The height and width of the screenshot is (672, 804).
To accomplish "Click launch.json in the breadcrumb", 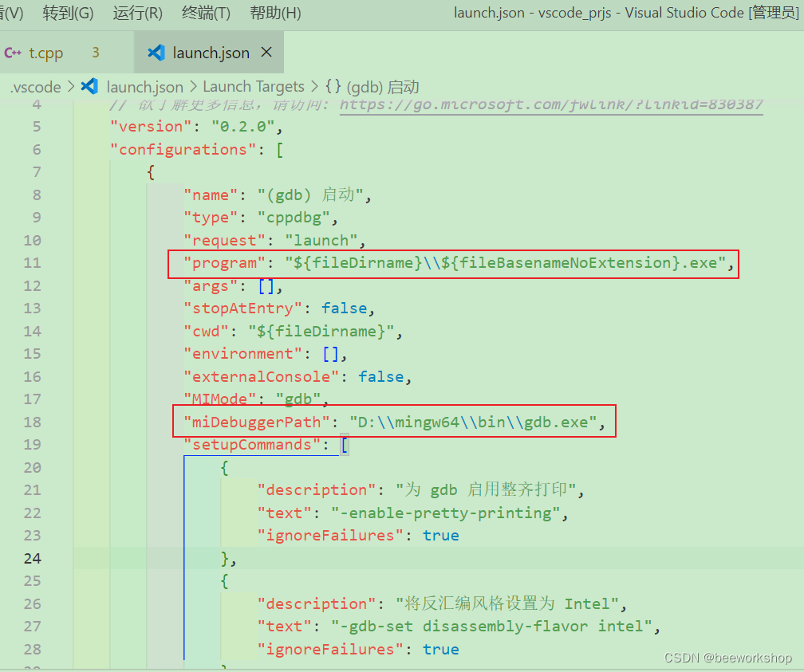I will click(x=144, y=87).
